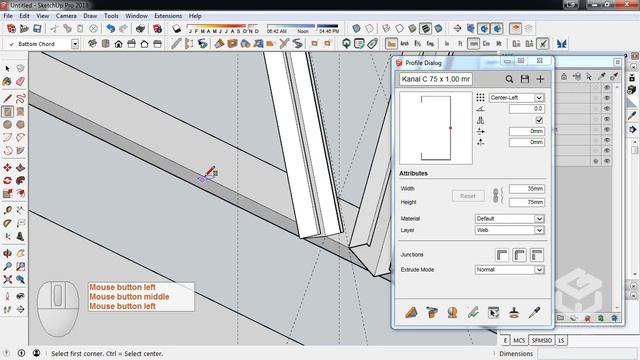Choose the Move tool
The width and height of the screenshot is (640, 360).
pyautogui.click(x=7, y=167)
